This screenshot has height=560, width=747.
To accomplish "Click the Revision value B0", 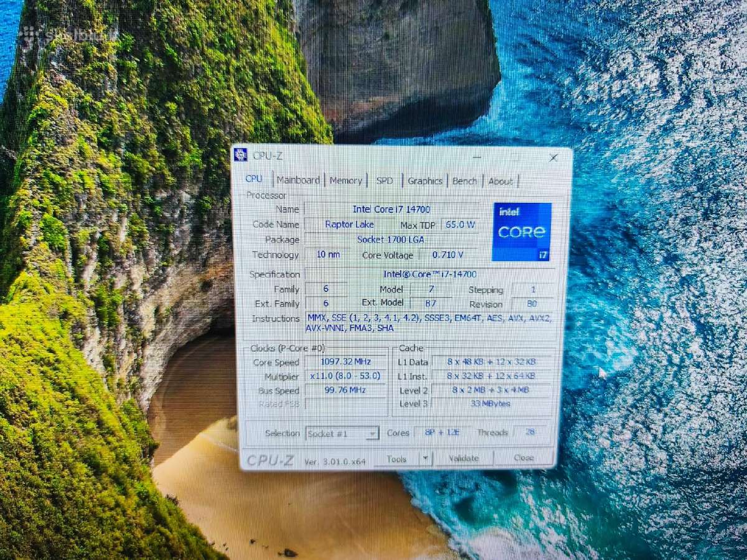I will pos(532,304).
